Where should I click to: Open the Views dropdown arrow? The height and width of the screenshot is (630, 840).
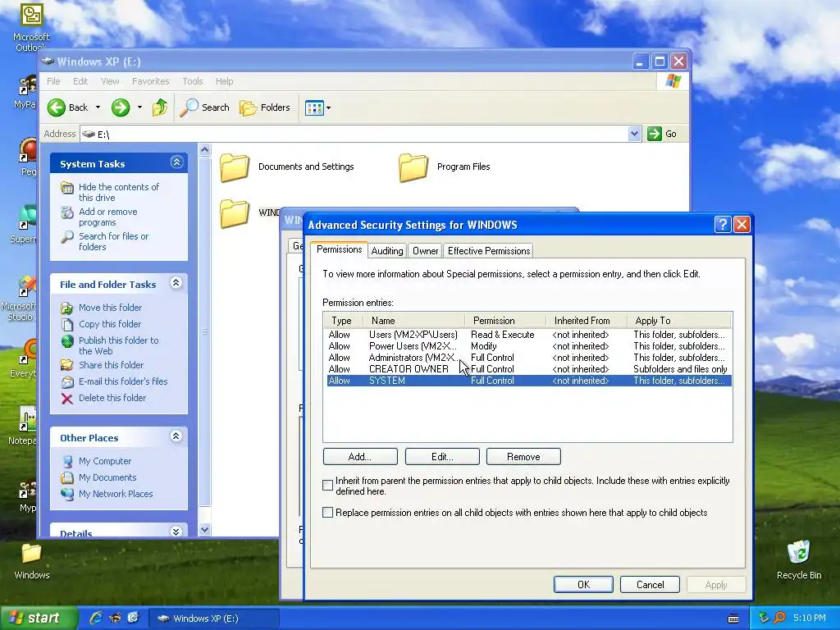pyautogui.click(x=328, y=107)
